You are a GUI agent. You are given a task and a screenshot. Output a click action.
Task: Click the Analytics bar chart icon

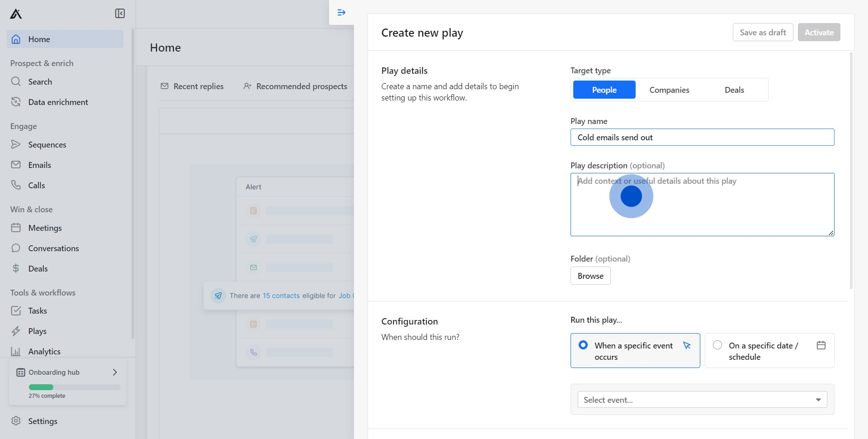pyautogui.click(x=16, y=351)
